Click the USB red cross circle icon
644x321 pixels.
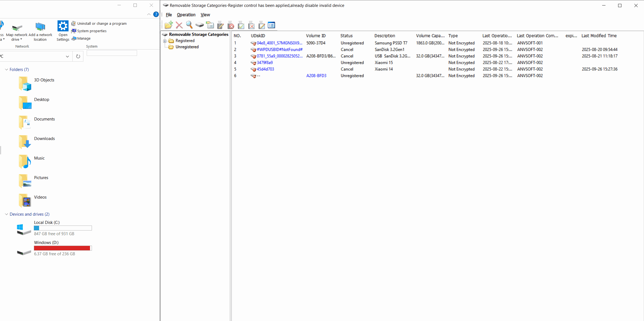click(x=231, y=25)
